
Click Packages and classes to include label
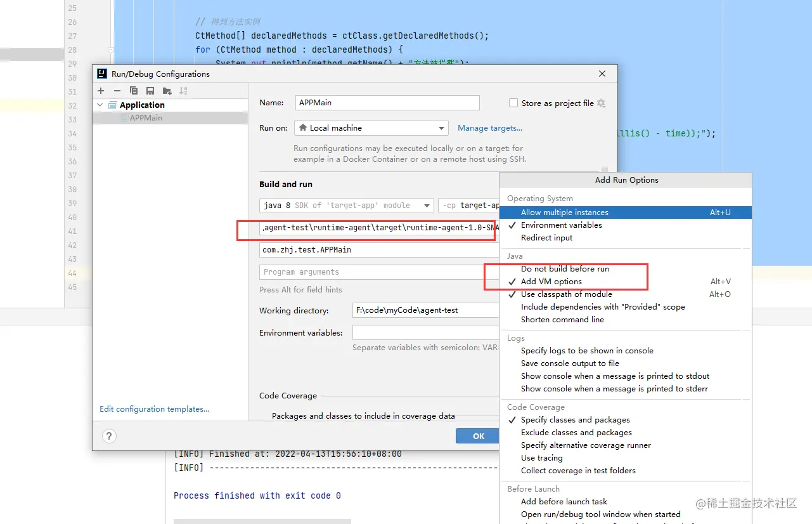(363, 416)
